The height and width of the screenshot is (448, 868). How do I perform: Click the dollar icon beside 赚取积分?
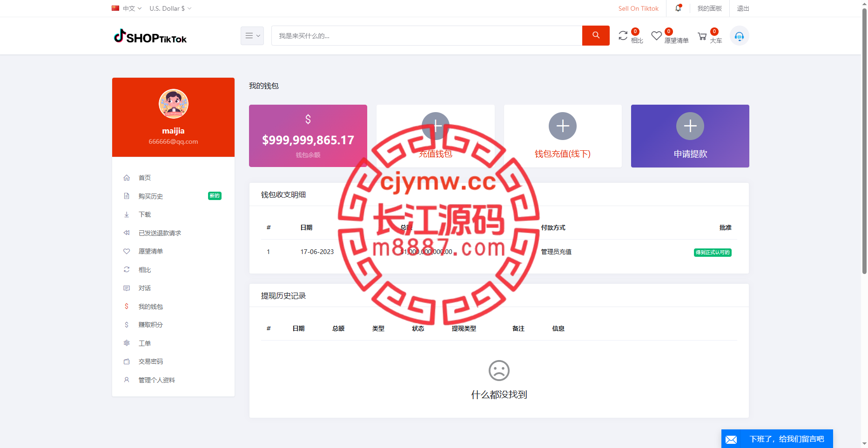click(x=127, y=325)
